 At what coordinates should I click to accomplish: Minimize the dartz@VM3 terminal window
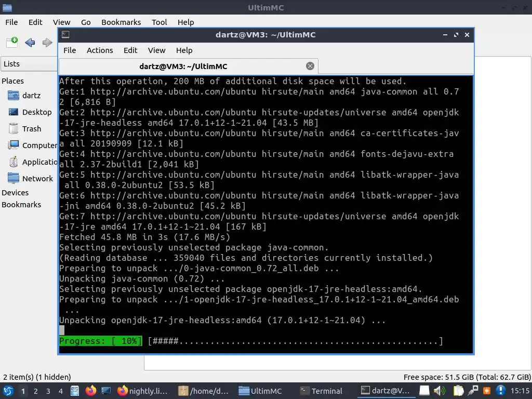point(445,35)
